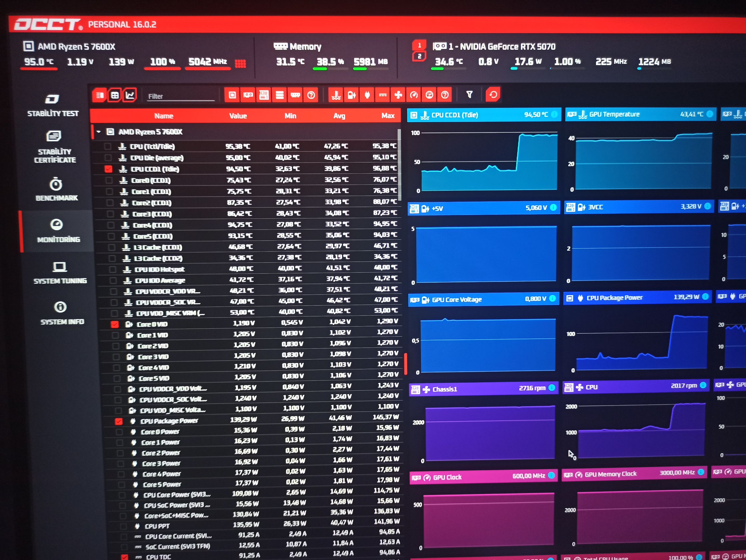The height and width of the screenshot is (560, 746).
Task: Click the CPU usage 100 % indicator bar
Action: click(x=162, y=68)
